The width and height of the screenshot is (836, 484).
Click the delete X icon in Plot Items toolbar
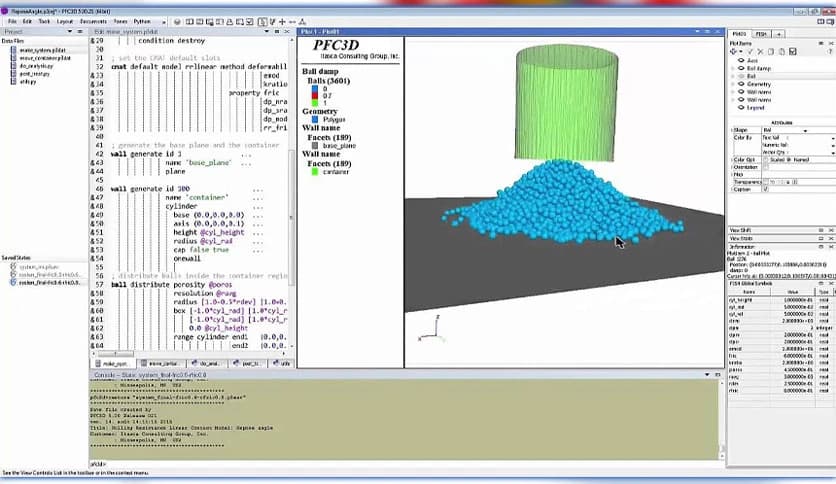pos(760,52)
